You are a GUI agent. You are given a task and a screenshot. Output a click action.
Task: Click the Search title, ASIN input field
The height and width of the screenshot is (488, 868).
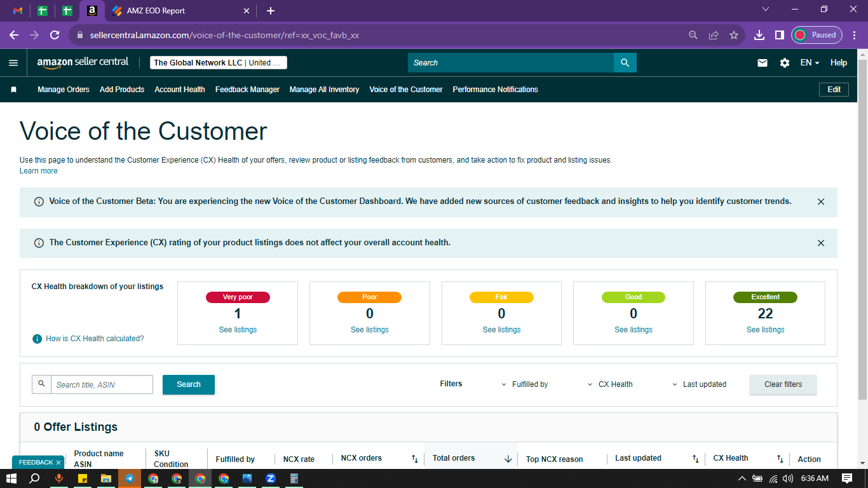[102, 384]
